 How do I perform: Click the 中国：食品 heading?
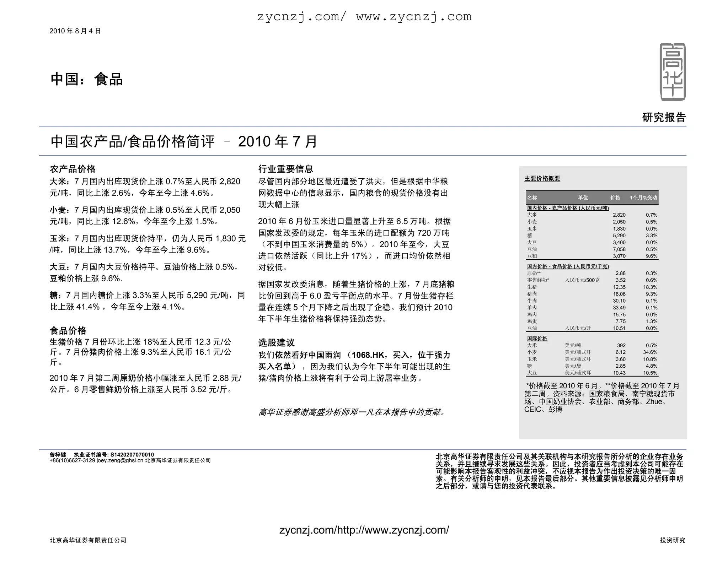[x=86, y=79]
